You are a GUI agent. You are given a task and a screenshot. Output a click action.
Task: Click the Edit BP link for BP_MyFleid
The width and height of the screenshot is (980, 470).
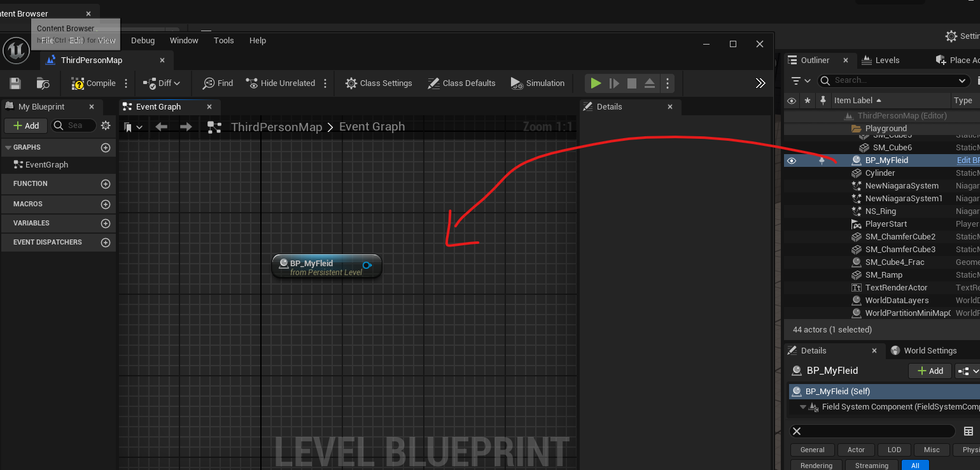968,160
